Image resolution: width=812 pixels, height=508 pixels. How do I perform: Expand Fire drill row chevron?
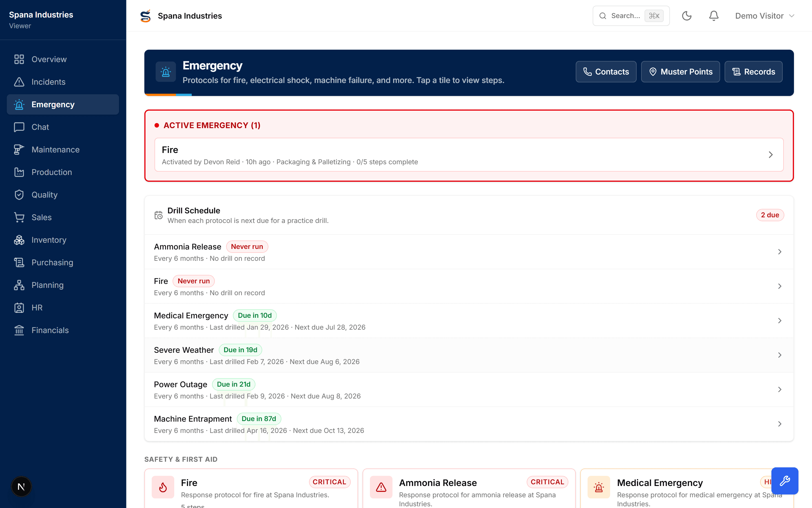tap(780, 286)
